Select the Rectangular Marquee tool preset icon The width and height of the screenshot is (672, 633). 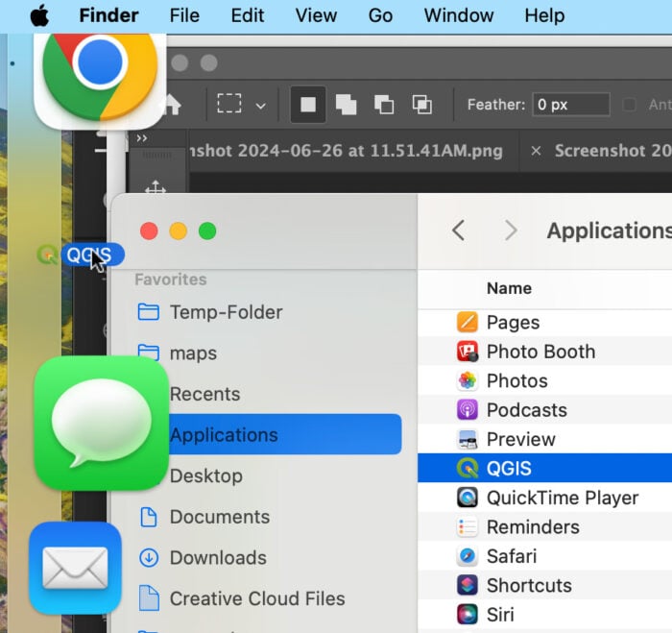point(229,104)
